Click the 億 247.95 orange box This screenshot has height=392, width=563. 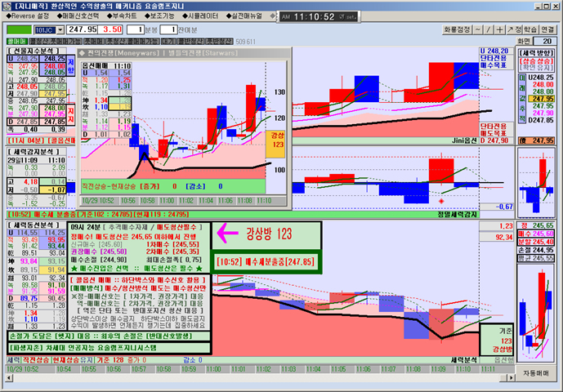536,140
